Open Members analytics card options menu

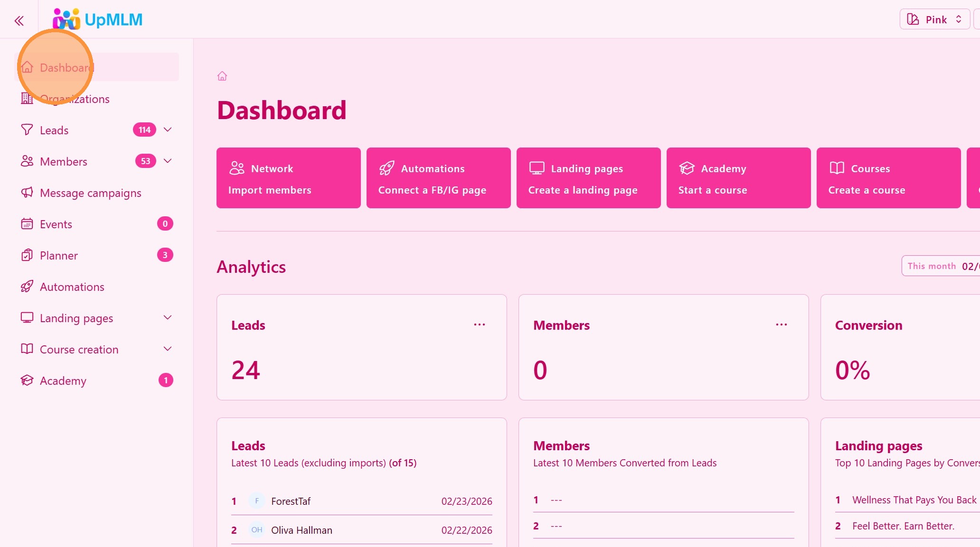point(782,325)
